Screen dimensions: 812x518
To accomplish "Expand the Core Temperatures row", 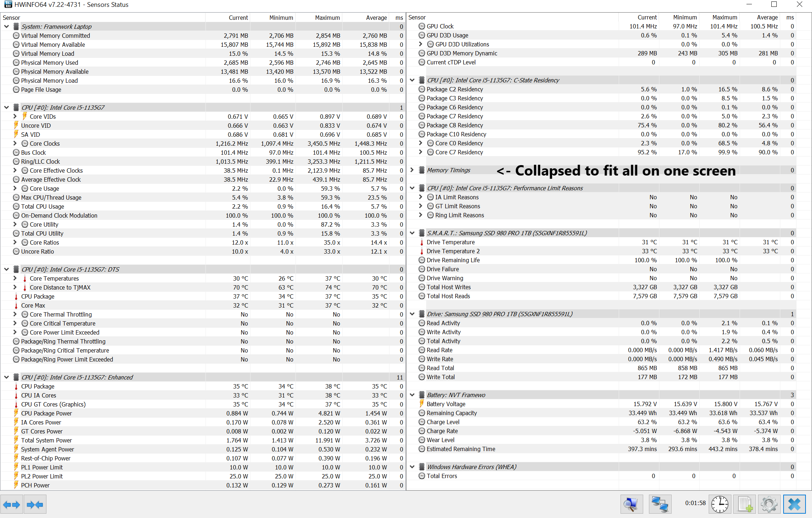I will point(15,278).
